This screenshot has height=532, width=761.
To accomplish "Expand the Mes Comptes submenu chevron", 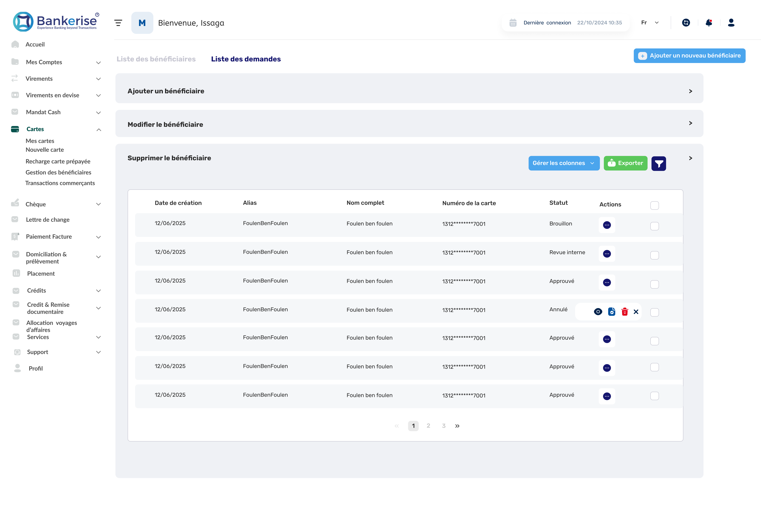I will coord(98,63).
